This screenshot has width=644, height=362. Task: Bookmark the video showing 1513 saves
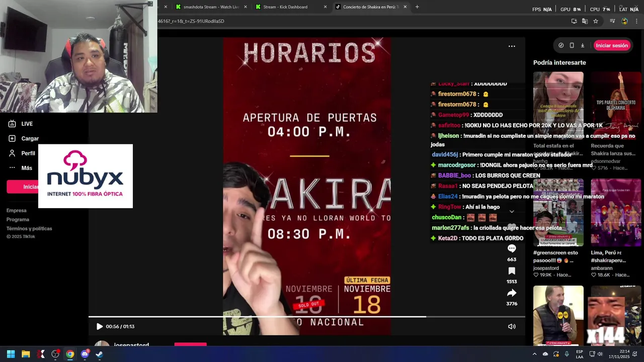click(512, 271)
